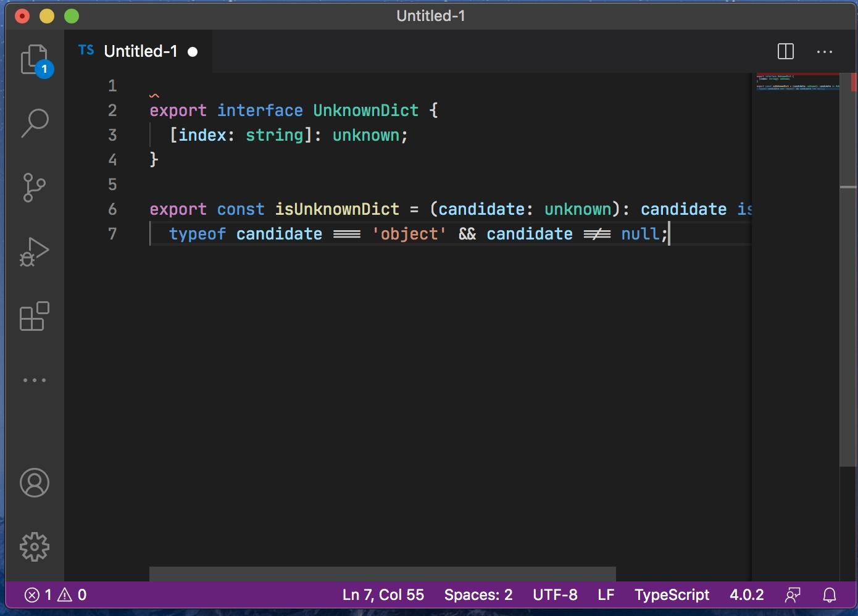Click the 'UnknownDict' interface name
The width and height of the screenshot is (858, 616).
(365, 110)
